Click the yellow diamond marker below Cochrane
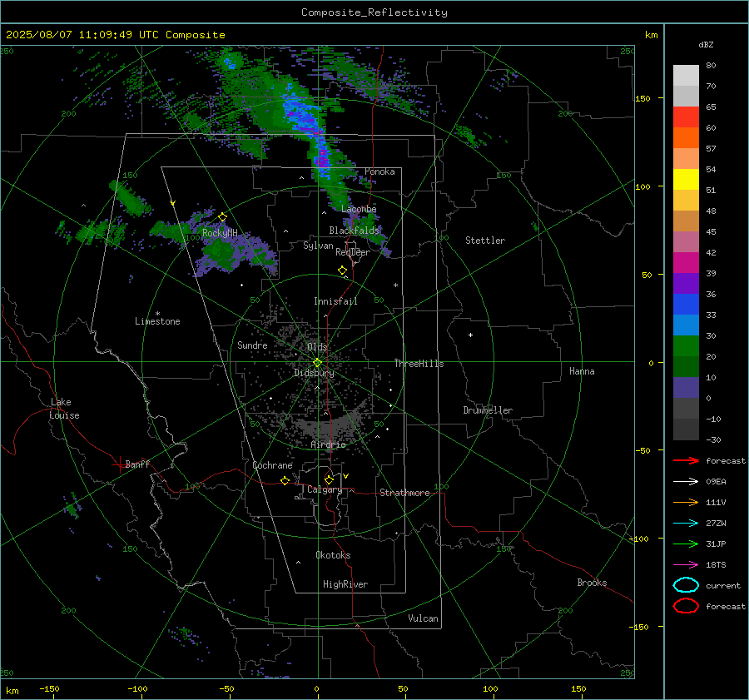 [x=285, y=480]
